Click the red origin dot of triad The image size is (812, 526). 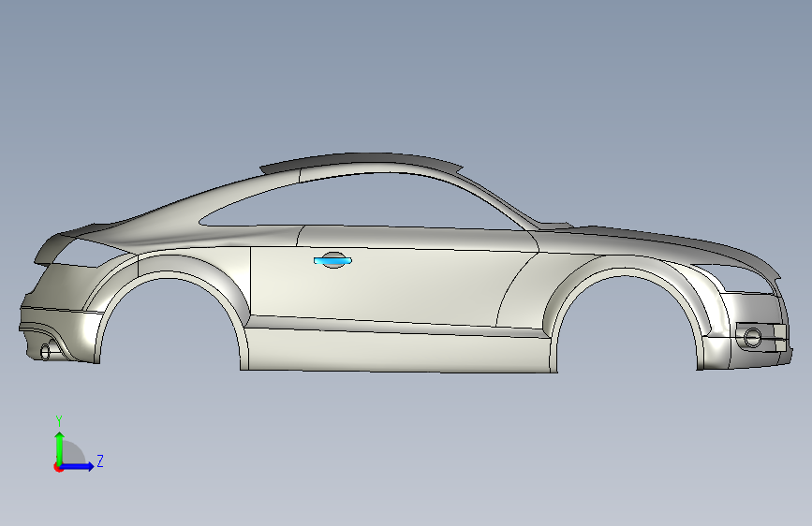coord(58,467)
